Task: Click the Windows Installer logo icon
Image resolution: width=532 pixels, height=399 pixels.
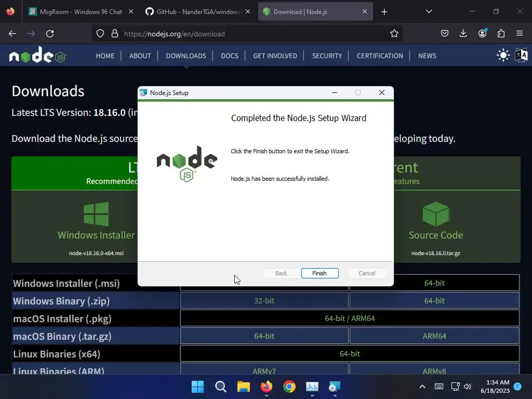Action: point(96,214)
